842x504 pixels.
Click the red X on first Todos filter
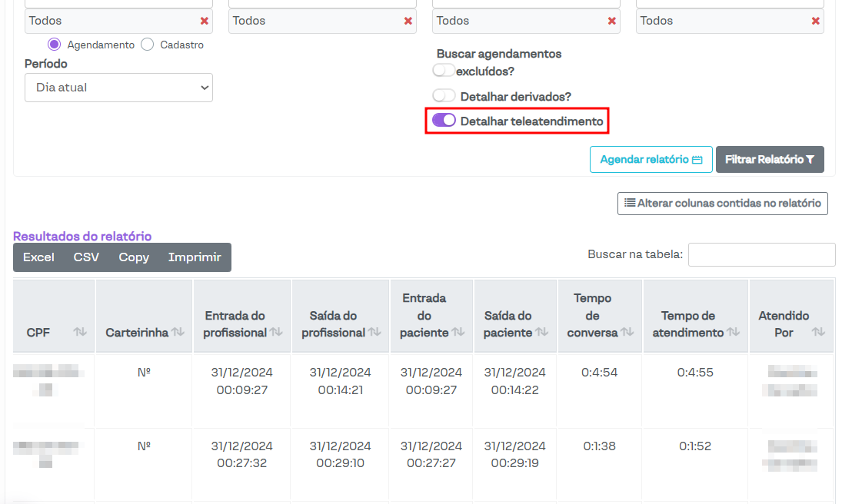(205, 21)
